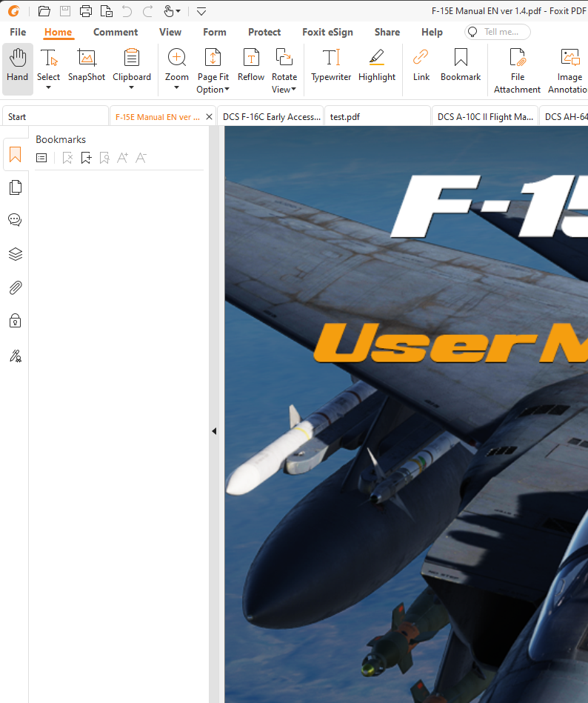Select the Typewriter tool
Viewport: 588px width, 703px height.
(x=331, y=65)
